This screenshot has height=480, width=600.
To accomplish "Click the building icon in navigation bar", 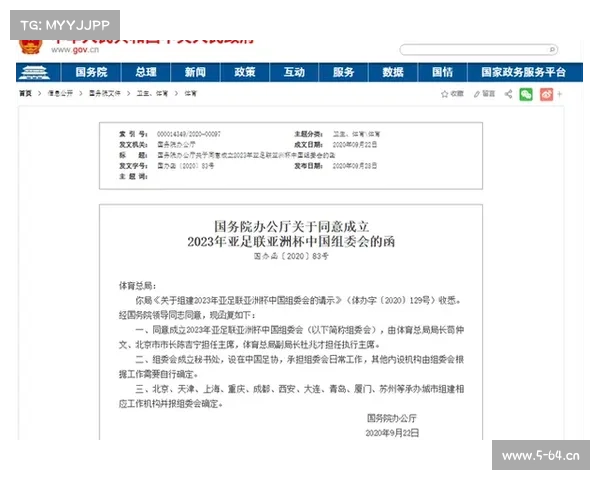I will tap(34, 72).
